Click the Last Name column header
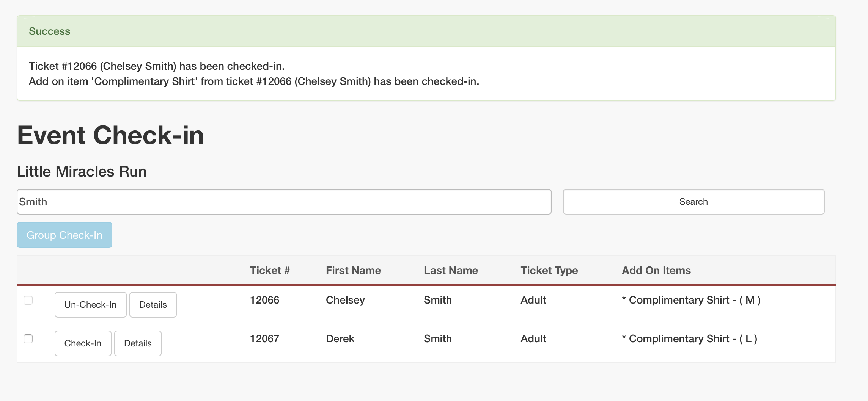The image size is (868, 401). tap(451, 271)
